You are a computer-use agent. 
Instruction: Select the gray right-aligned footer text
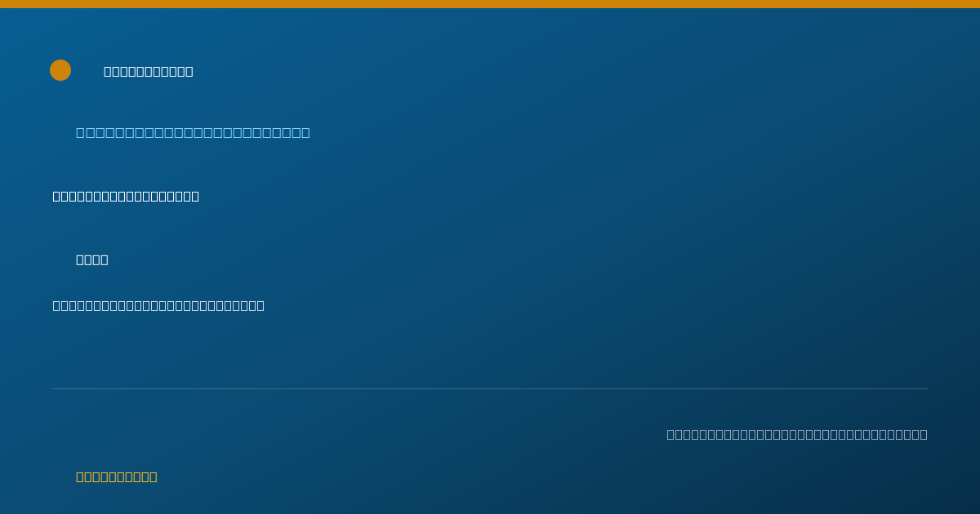pos(797,434)
